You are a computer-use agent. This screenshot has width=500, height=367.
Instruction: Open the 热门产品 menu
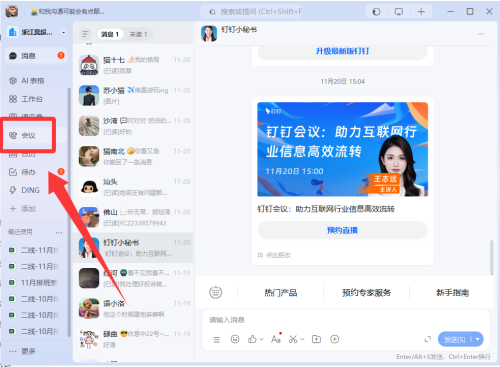281,293
